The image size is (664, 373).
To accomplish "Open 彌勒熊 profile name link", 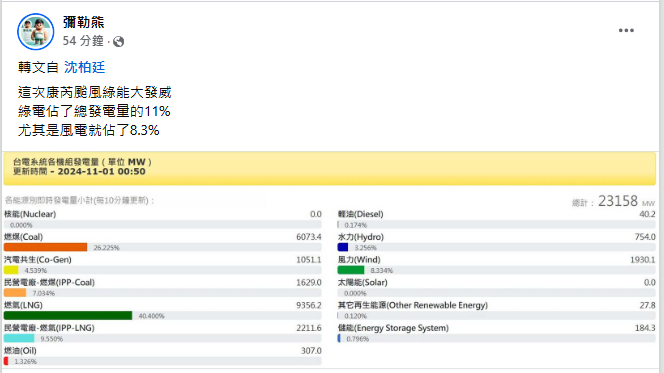I will tap(83, 22).
